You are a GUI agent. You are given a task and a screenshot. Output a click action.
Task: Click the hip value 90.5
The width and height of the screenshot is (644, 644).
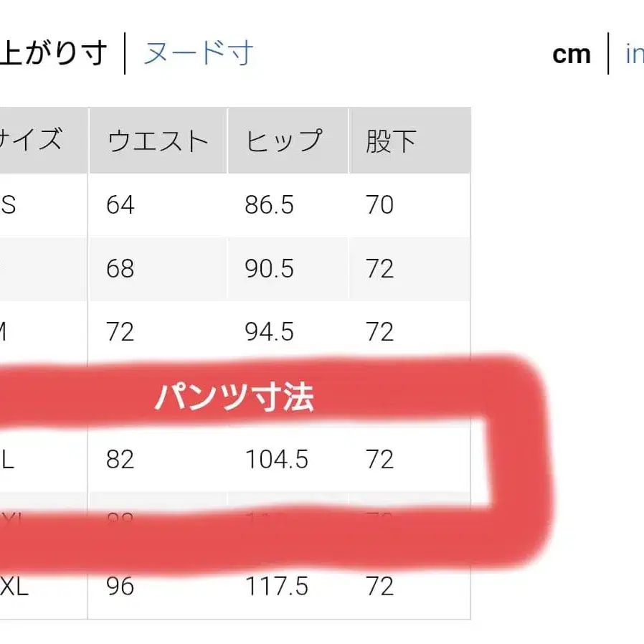pyautogui.click(x=270, y=269)
